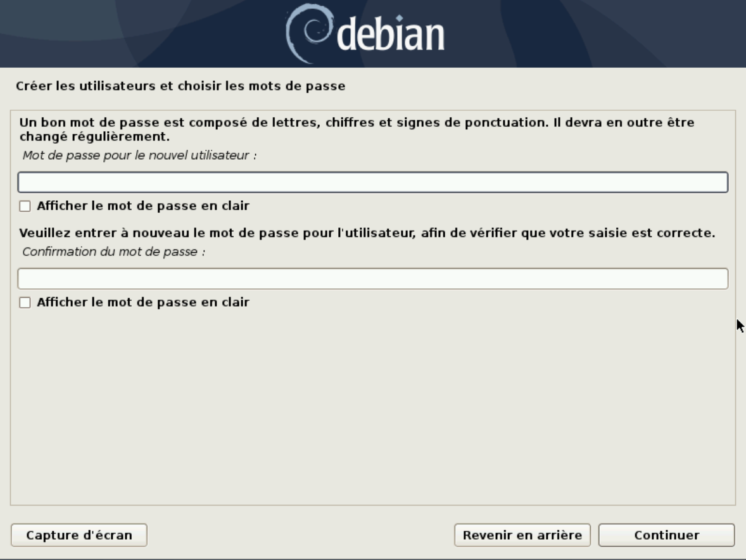Click the dark blue banner background left of the logo

142,34
